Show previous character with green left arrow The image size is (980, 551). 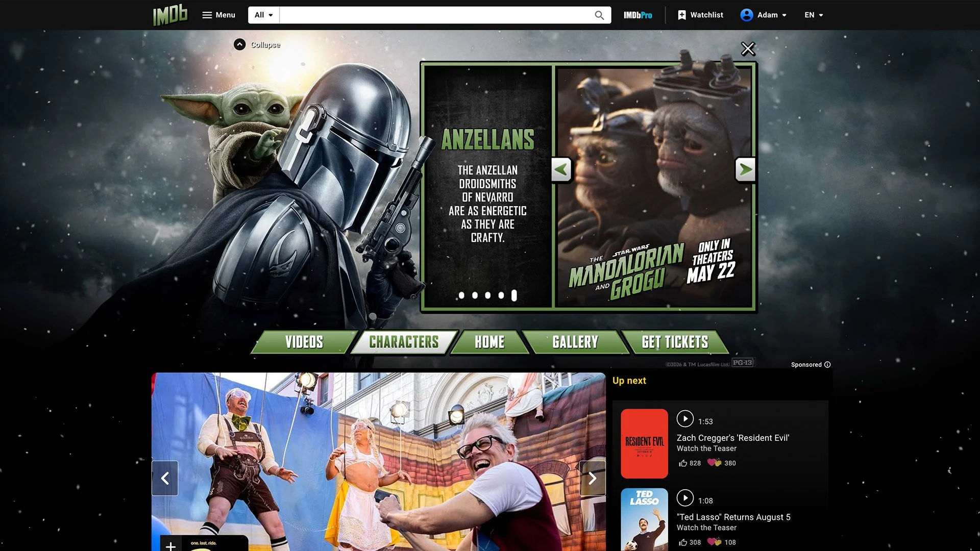[561, 169]
